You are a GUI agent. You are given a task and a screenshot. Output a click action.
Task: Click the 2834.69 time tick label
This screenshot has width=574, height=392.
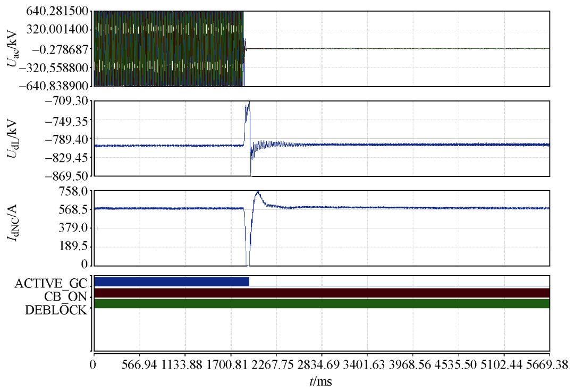pyautogui.click(x=318, y=364)
